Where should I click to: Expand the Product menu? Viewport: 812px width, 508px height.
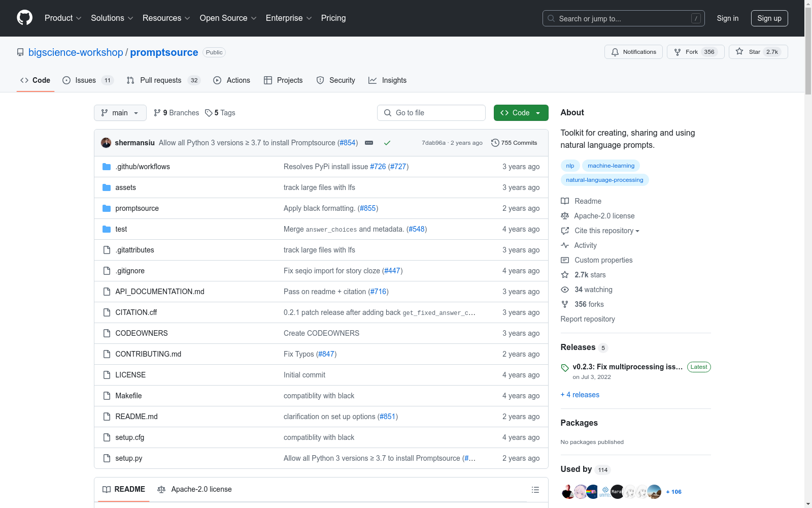point(63,18)
